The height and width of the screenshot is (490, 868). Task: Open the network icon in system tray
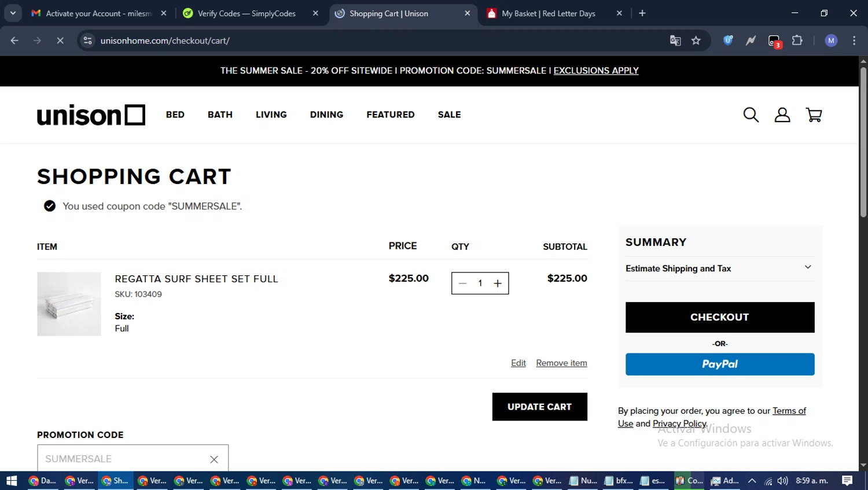pos(768,481)
